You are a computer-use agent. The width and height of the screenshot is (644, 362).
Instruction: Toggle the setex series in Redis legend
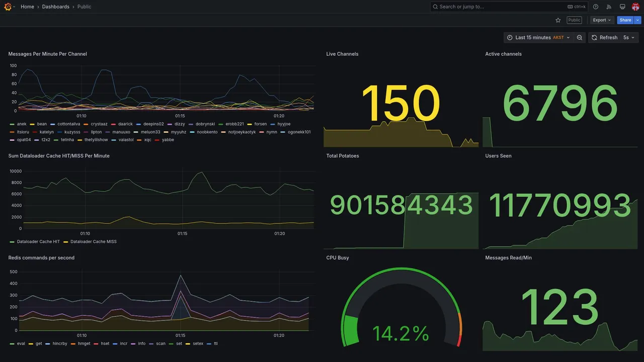point(198,344)
